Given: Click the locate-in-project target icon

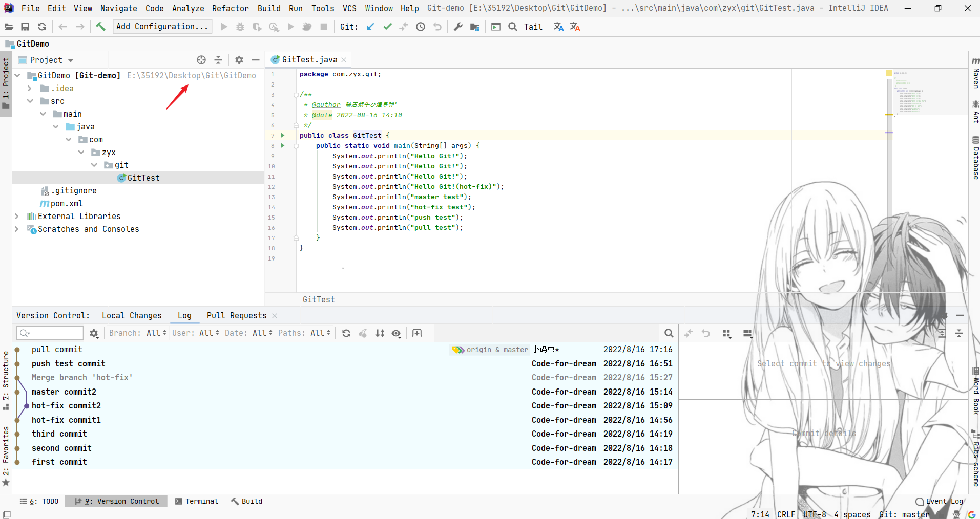Looking at the screenshot, I should [x=201, y=60].
